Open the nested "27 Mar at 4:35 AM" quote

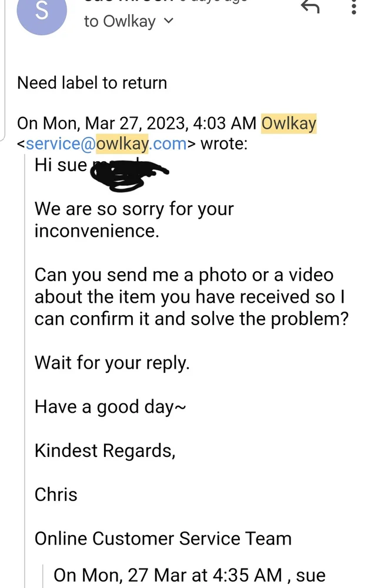point(189,575)
